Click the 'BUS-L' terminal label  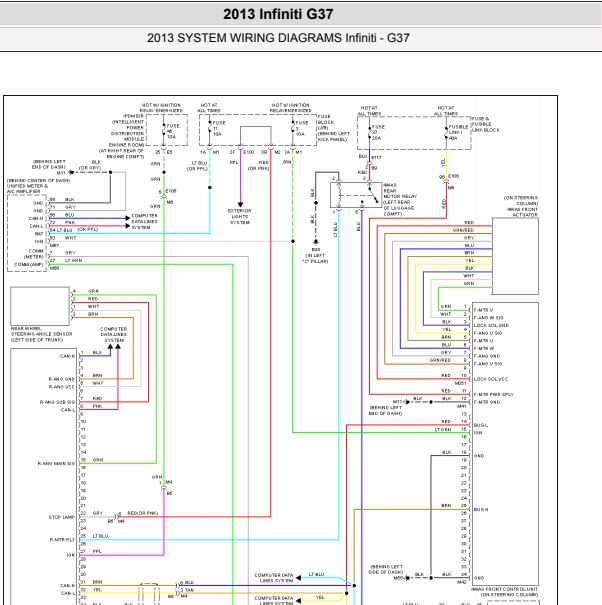480,425
